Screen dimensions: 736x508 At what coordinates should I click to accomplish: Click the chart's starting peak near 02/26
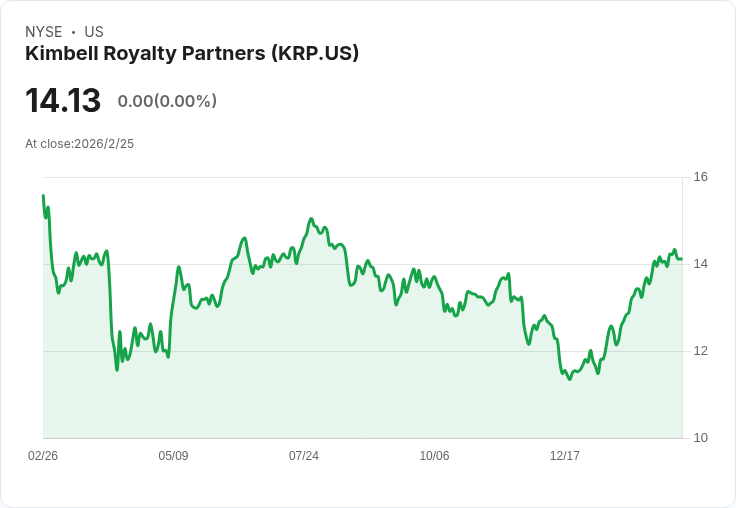[43, 195]
